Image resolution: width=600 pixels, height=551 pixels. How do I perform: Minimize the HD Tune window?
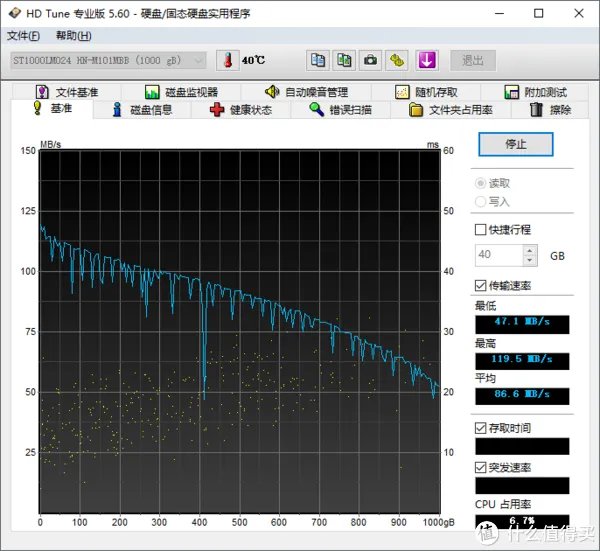499,13
